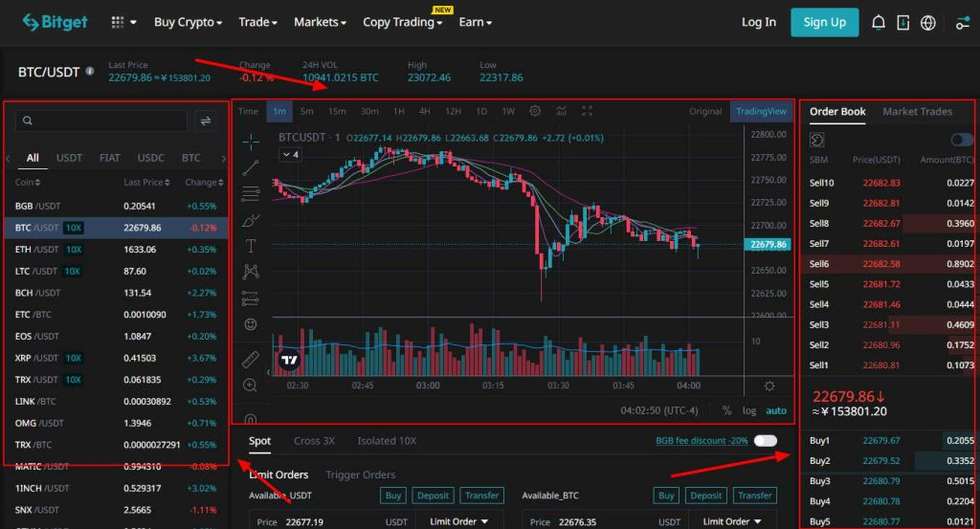The height and width of the screenshot is (529, 980).
Task: Set chart interval to 4H
Action: (424, 111)
